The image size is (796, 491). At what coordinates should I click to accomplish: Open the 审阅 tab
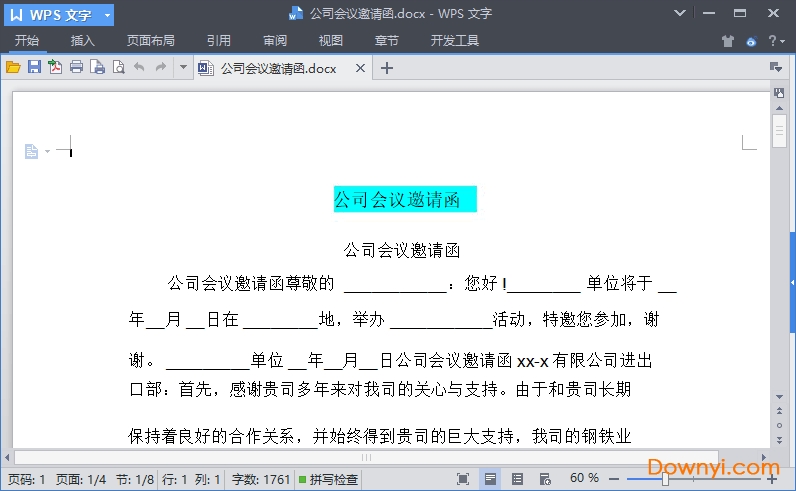pyautogui.click(x=275, y=41)
